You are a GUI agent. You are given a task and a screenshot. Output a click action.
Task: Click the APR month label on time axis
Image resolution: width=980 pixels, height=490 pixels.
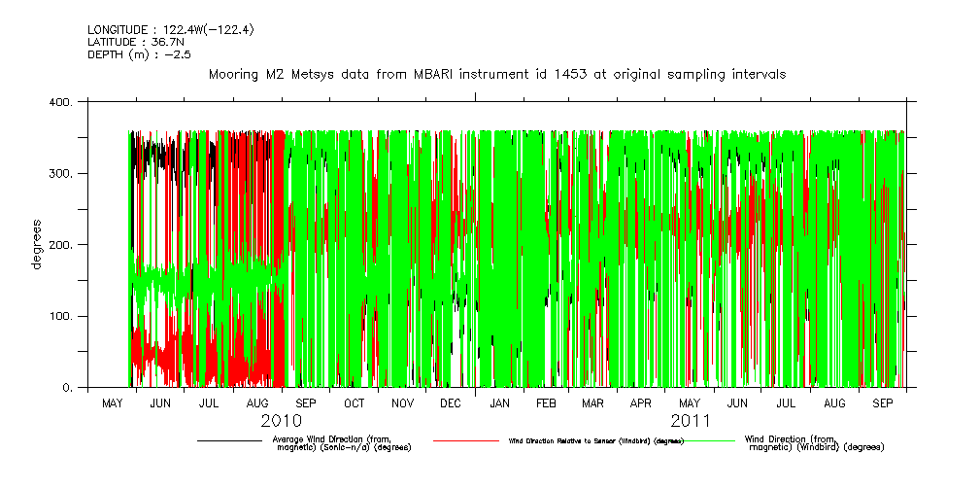click(x=640, y=402)
